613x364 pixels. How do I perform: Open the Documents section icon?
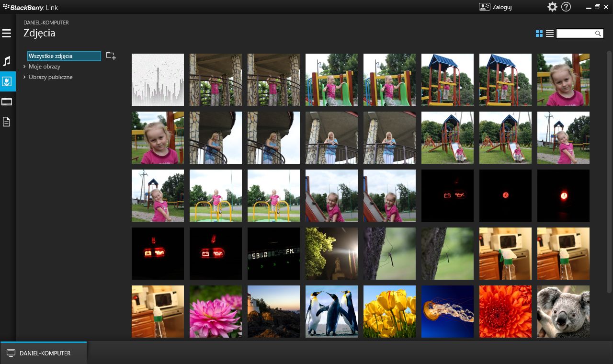pyautogui.click(x=7, y=122)
